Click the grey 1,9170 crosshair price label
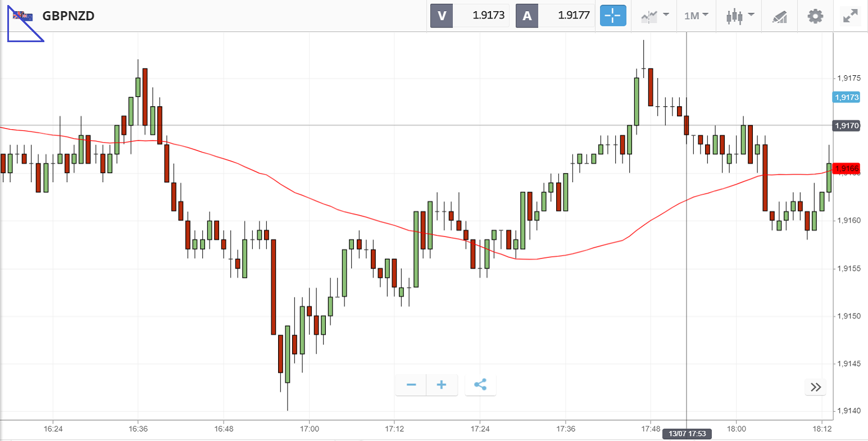868x441 pixels. (x=846, y=126)
